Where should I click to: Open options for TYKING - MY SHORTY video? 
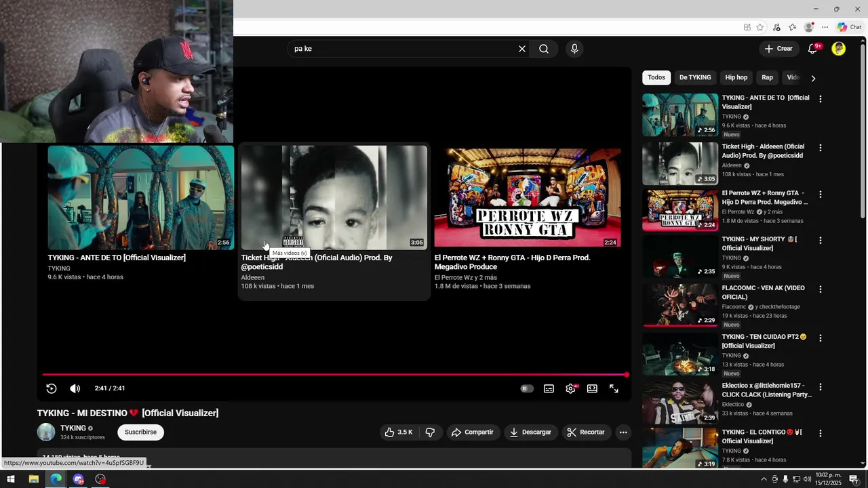pos(821,241)
